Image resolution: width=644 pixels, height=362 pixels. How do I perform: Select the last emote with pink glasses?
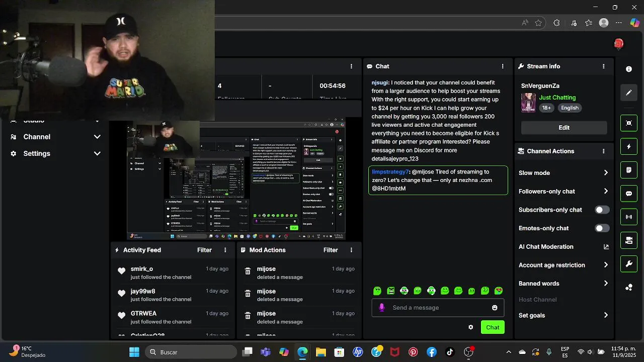coord(499,291)
